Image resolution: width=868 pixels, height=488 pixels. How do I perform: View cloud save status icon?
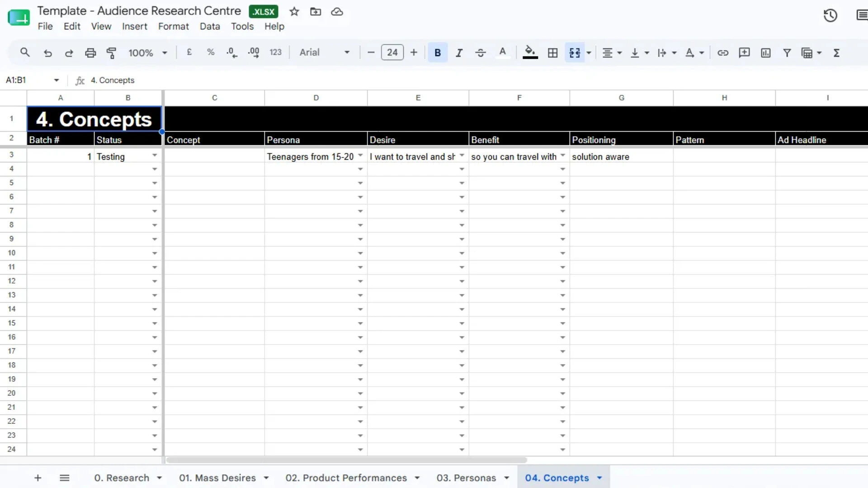[x=337, y=12]
